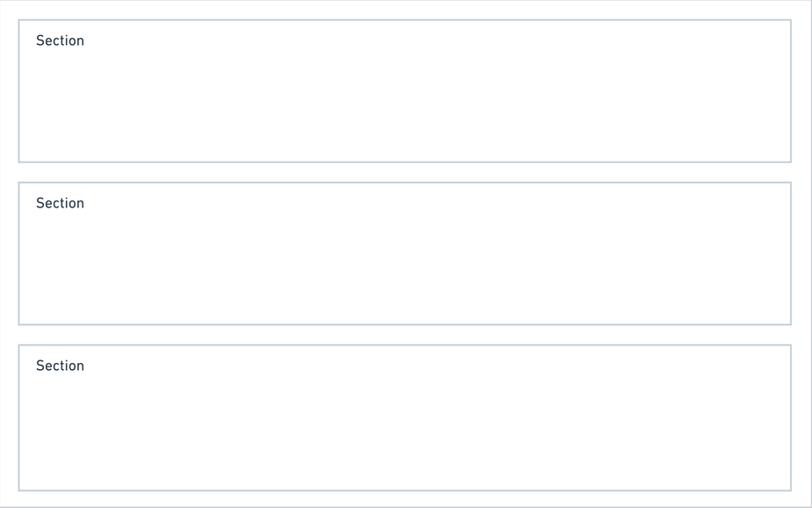Click the bottom Section label
Viewport: 812px width, 508px height.
coord(60,366)
